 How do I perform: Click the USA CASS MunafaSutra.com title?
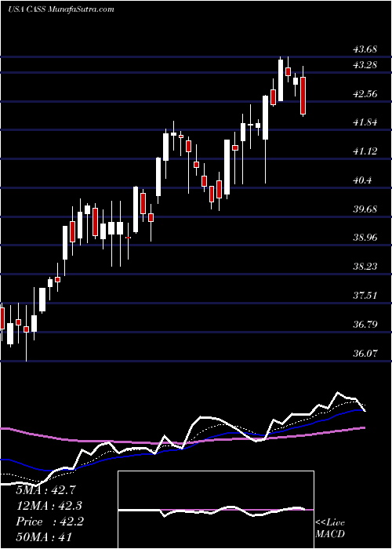point(61,9)
